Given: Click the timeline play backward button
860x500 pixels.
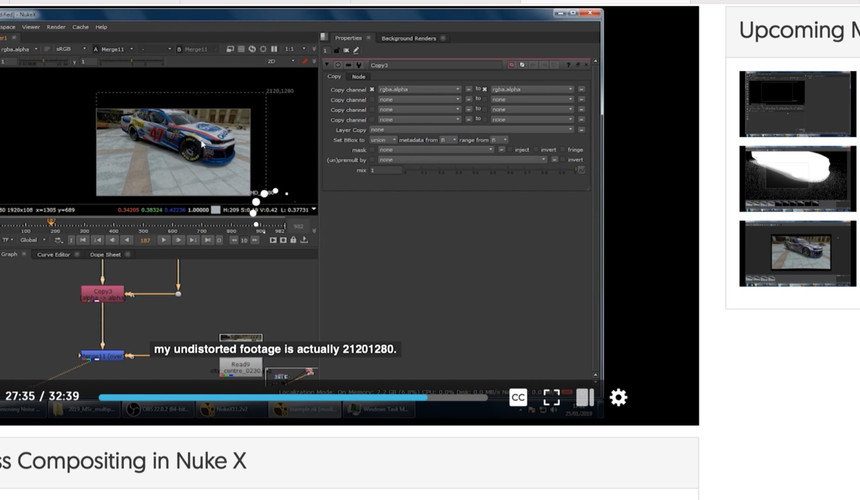Looking at the screenshot, I should click(127, 240).
